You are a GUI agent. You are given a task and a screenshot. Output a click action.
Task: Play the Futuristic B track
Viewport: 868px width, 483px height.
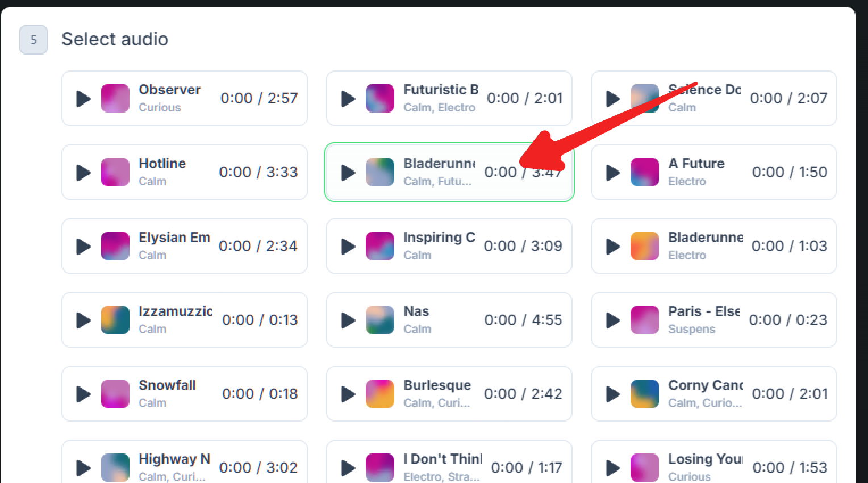coord(348,99)
